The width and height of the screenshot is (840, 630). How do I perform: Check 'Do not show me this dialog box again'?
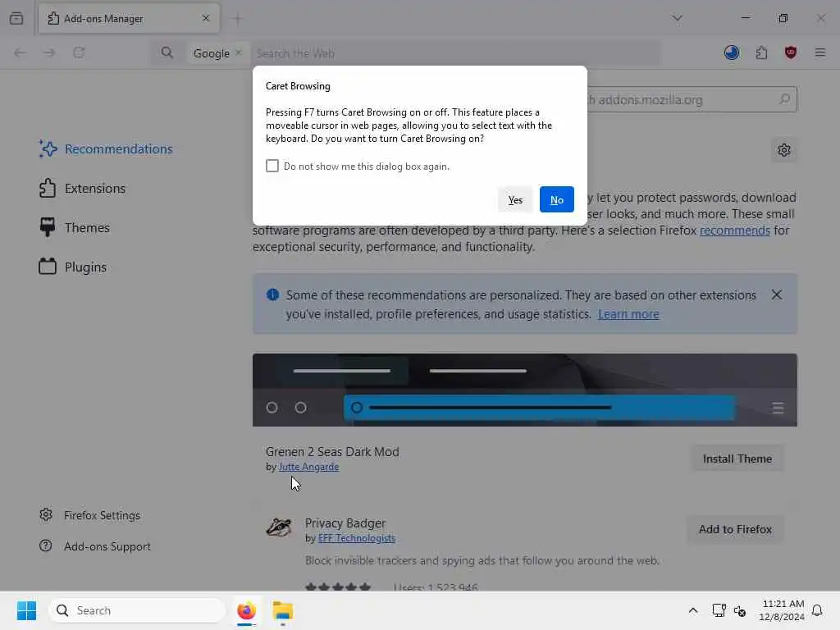click(272, 166)
